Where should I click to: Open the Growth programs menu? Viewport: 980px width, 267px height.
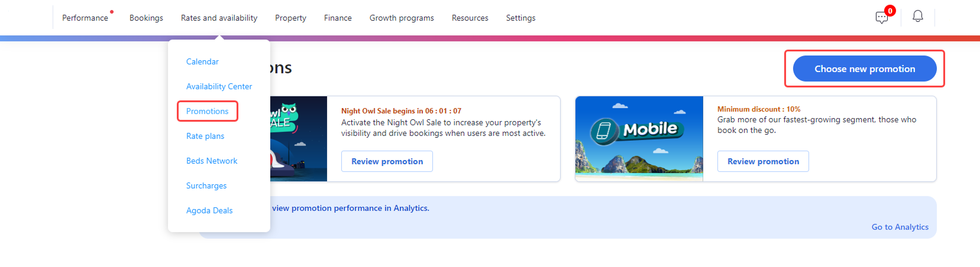[402, 18]
